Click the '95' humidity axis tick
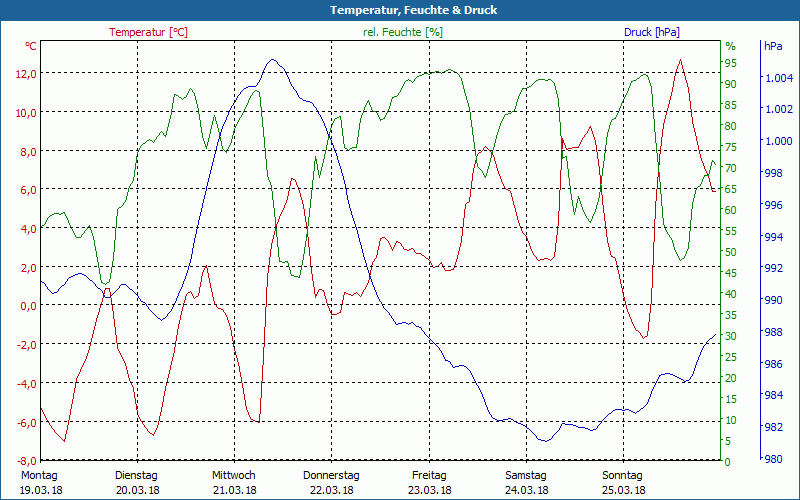The width and height of the screenshot is (800, 500). [731, 63]
